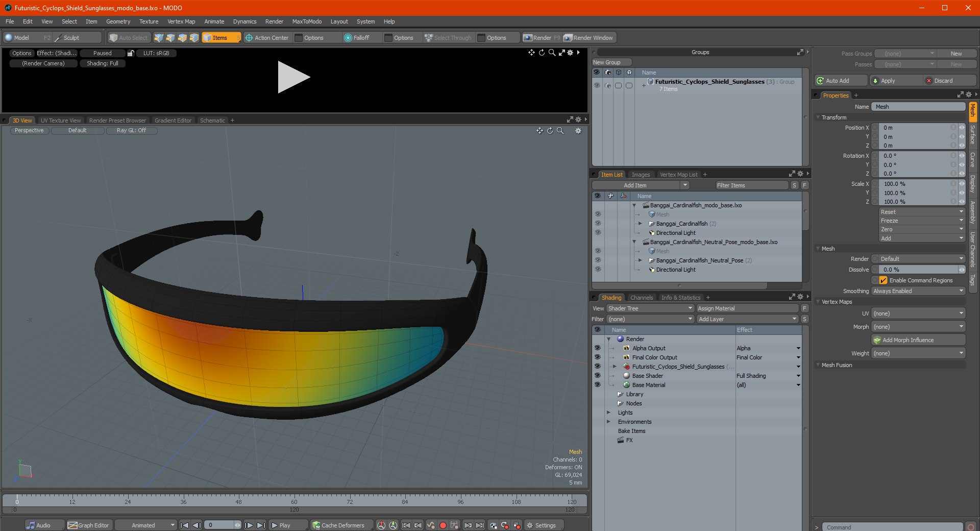This screenshot has width=980, height=531.
Task: Toggle the preview lock icon
Action: (x=131, y=53)
